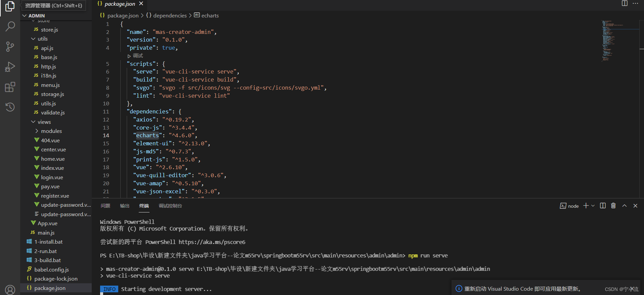
Task: Open the Explorer view in activity bar
Action: 10,6
